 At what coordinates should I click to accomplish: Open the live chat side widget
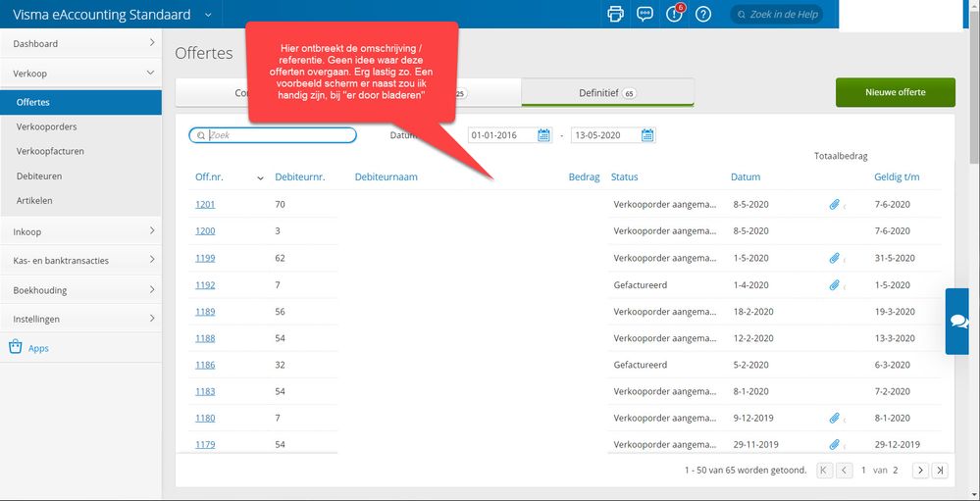pyautogui.click(x=958, y=321)
